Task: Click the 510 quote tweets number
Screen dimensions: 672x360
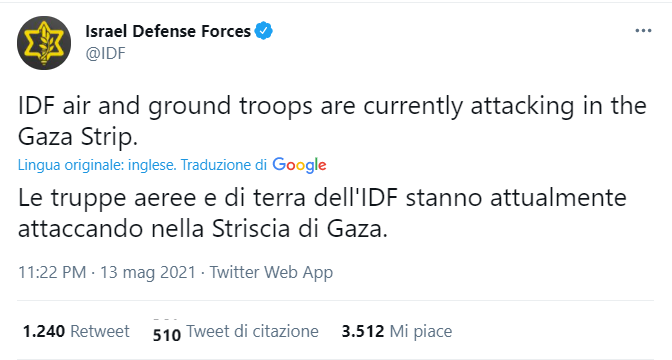Action: pyautogui.click(x=167, y=334)
